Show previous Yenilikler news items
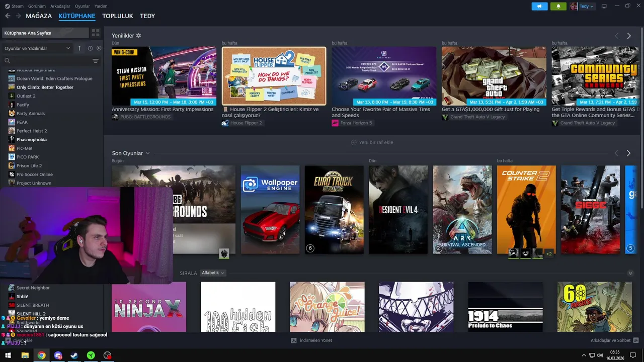Screen dimensions: 644x362 coord(616,36)
